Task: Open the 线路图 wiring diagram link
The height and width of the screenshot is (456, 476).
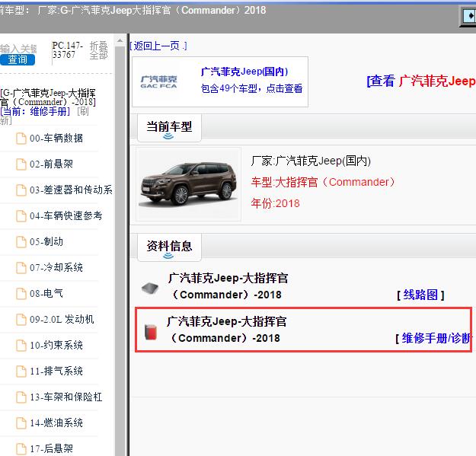Action: 420,295
